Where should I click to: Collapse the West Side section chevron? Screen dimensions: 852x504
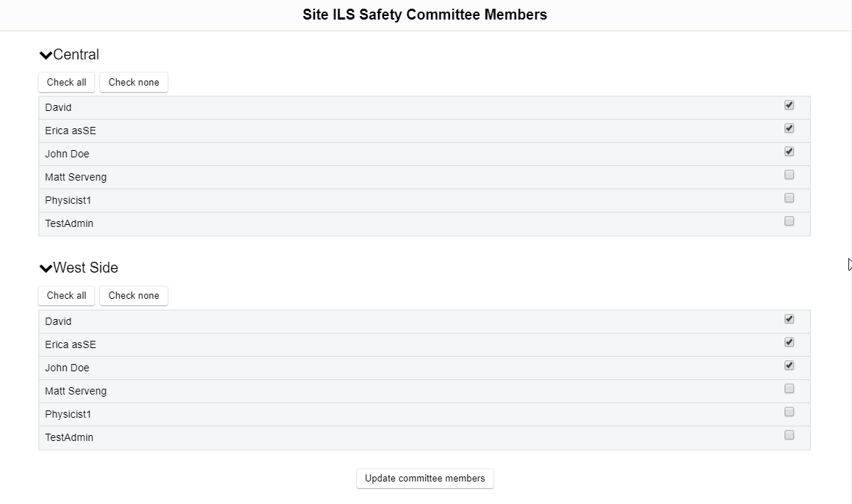tap(46, 268)
